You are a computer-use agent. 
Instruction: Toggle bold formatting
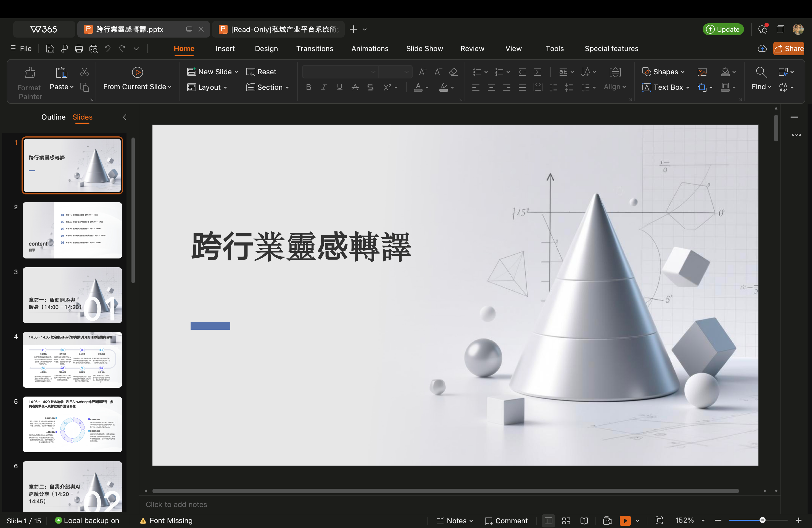[309, 87]
